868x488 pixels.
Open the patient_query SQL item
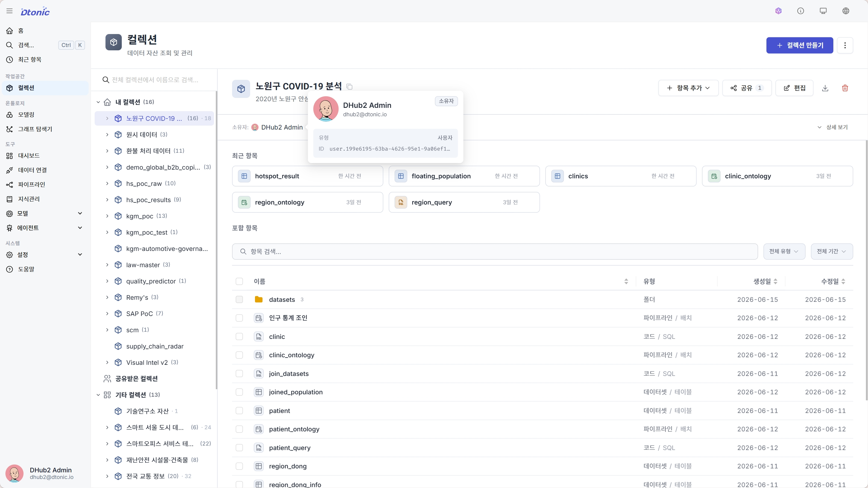click(x=289, y=448)
